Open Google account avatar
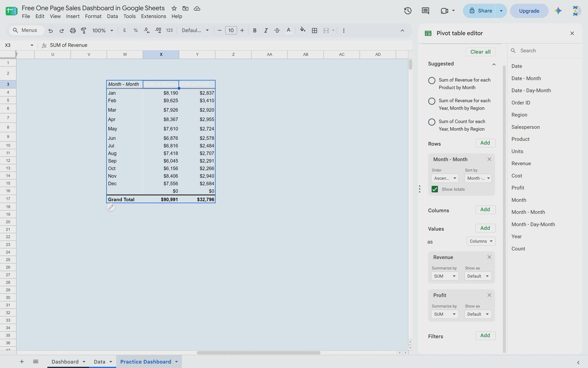 pyautogui.click(x=575, y=11)
